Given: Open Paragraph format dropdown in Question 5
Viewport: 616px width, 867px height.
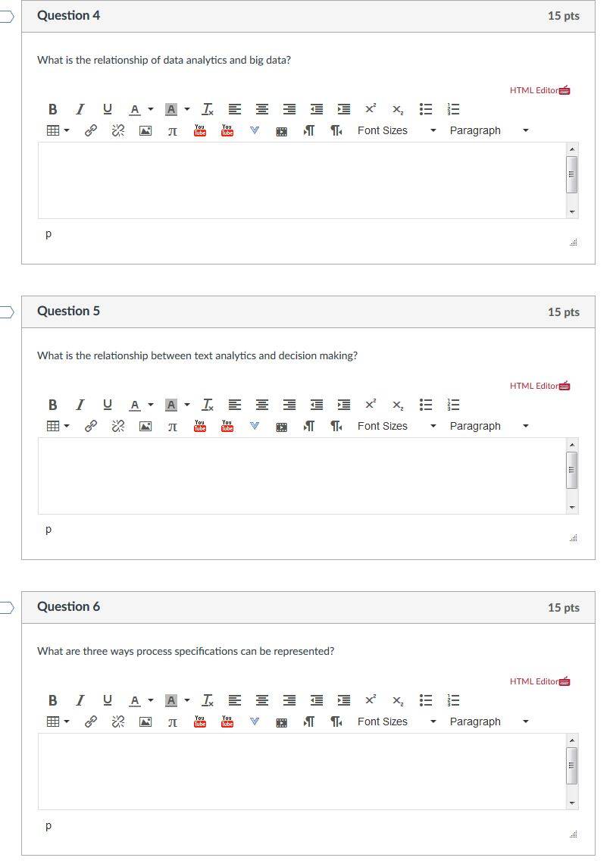Looking at the screenshot, I should click(489, 427).
